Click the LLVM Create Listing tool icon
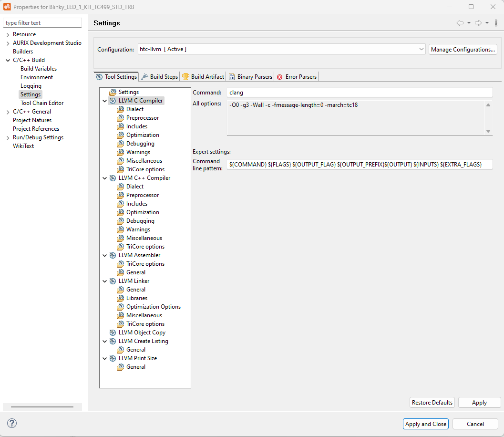Image resolution: width=504 pixels, height=437 pixels. (x=113, y=341)
